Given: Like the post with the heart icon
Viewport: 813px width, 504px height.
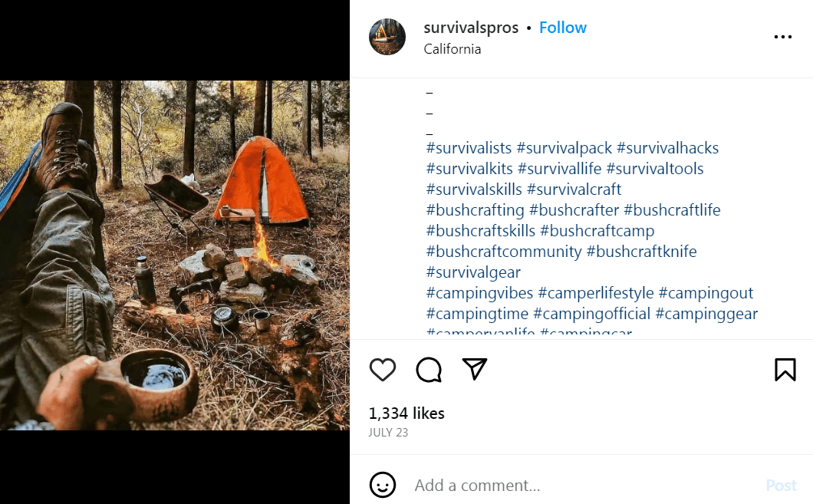Looking at the screenshot, I should click(383, 369).
